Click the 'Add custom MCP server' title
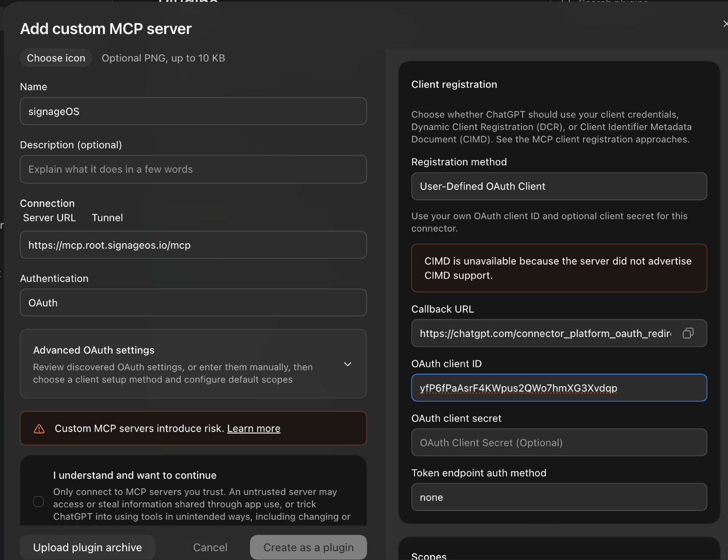Screen dimensions: 728x560 (106, 29)
